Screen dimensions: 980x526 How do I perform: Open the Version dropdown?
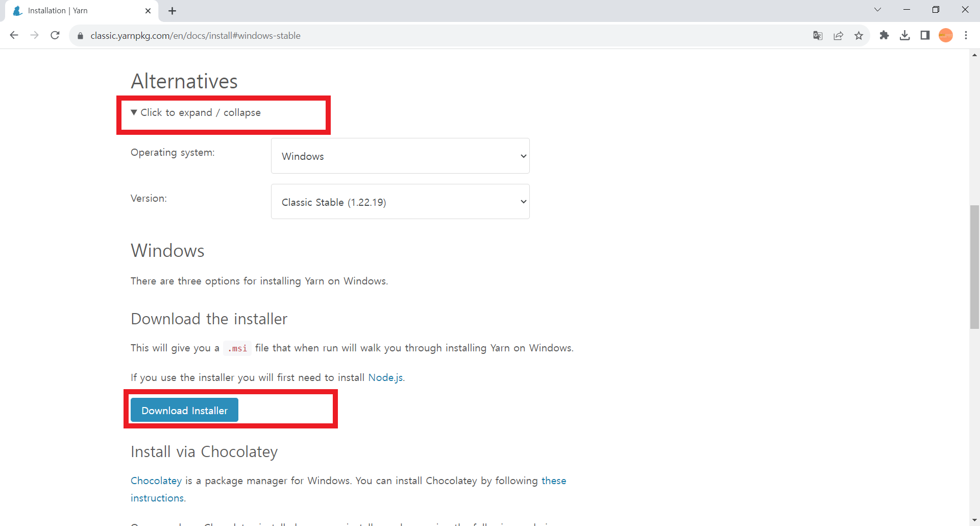pyautogui.click(x=400, y=202)
